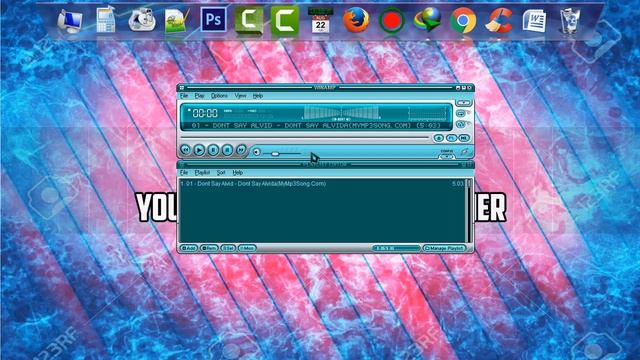Viewport: 640px width, 360px height.
Task: Click the Manage Playlist button
Action: [x=444, y=248]
